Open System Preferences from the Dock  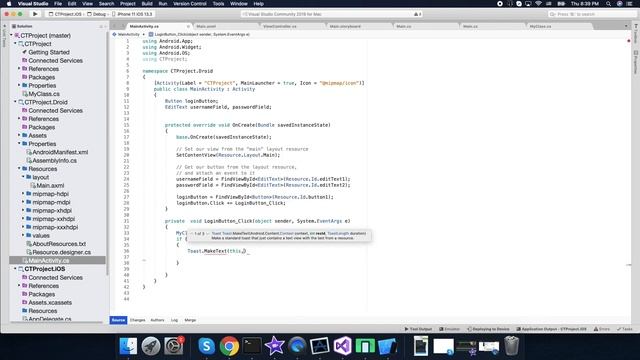[x=174, y=346]
